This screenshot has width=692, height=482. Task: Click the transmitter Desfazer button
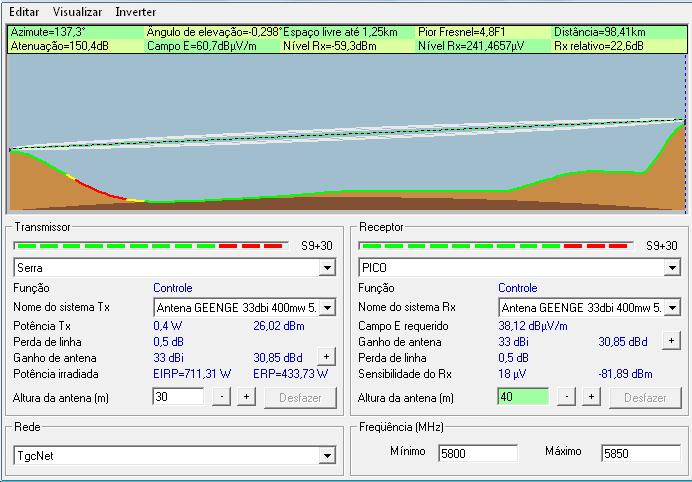point(300,398)
